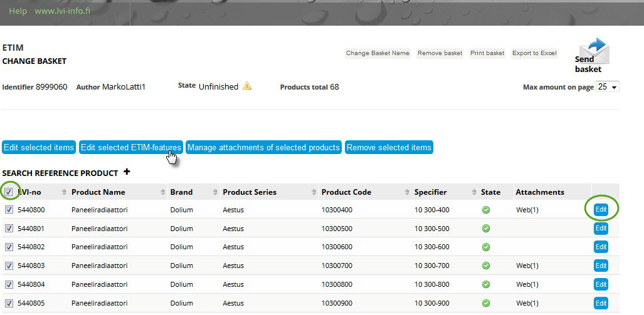The image size is (644, 315).
Task: Click the green state checkmark for 5440804
Action: pos(486,284)
